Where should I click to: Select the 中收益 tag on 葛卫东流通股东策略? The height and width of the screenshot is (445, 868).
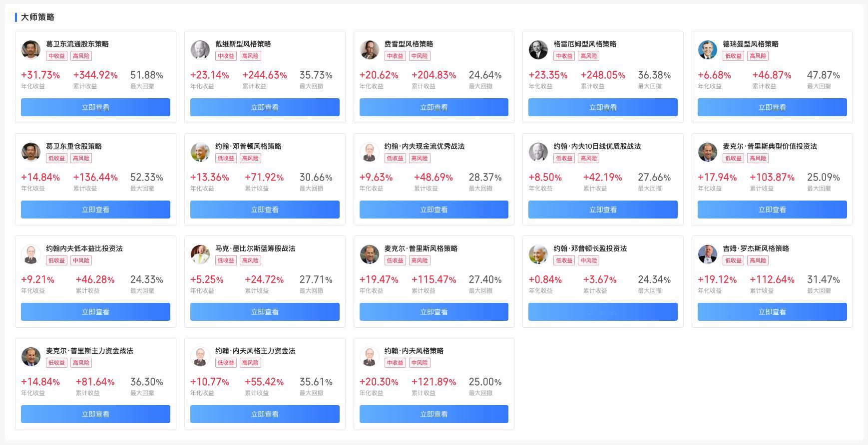[56, 56]
